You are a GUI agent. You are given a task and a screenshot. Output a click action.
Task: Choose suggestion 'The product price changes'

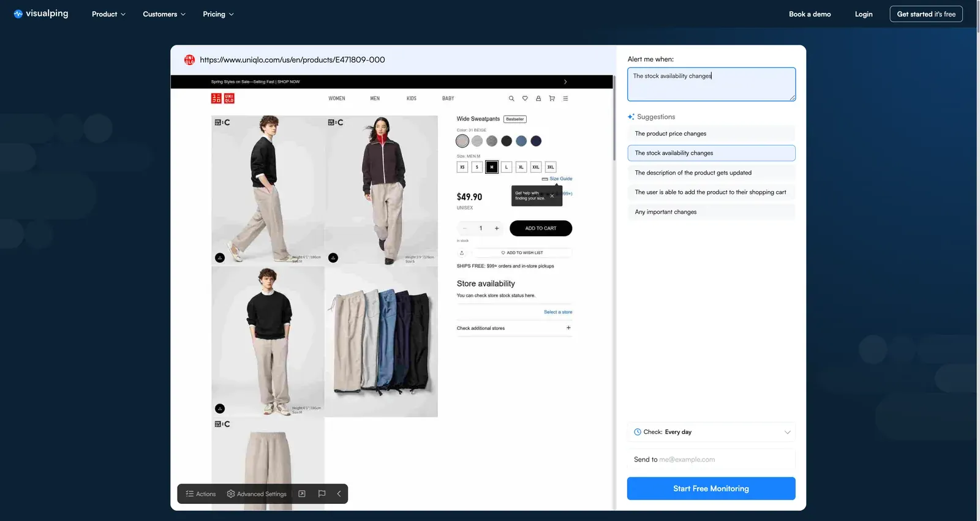711,133
